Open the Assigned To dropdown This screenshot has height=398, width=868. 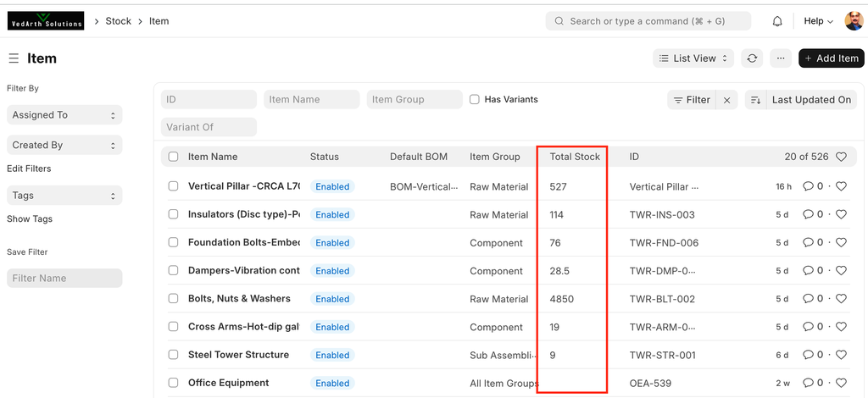[64, 115]
